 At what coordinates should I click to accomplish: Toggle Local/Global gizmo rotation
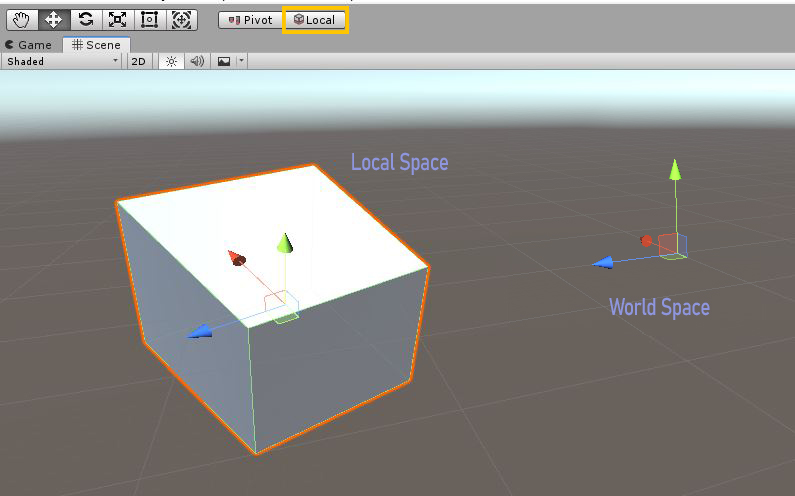coord(314,20)
